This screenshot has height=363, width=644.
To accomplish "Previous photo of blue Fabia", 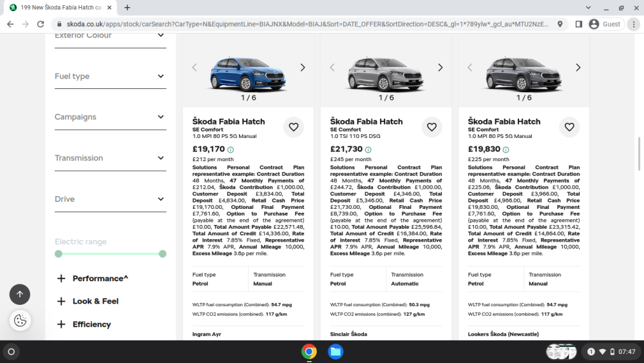I will point(194,68).
